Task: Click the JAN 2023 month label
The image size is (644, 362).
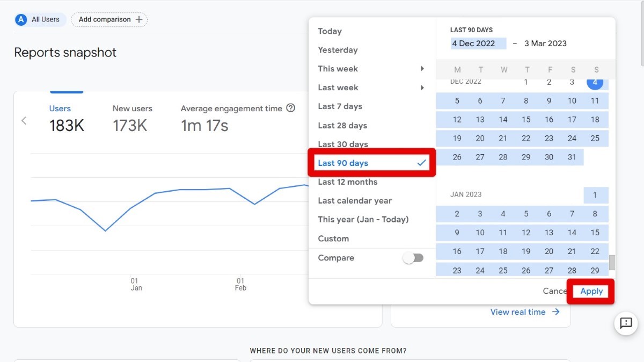Action: pyautogui.click(x=466, y=194)
